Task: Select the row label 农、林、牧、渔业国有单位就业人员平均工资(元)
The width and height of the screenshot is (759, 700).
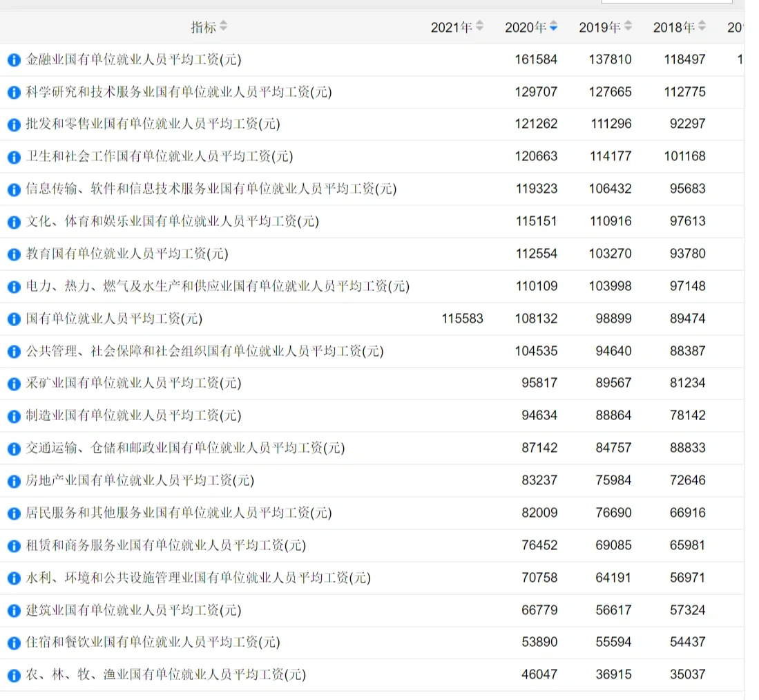Action: click(x=166, y=675)
